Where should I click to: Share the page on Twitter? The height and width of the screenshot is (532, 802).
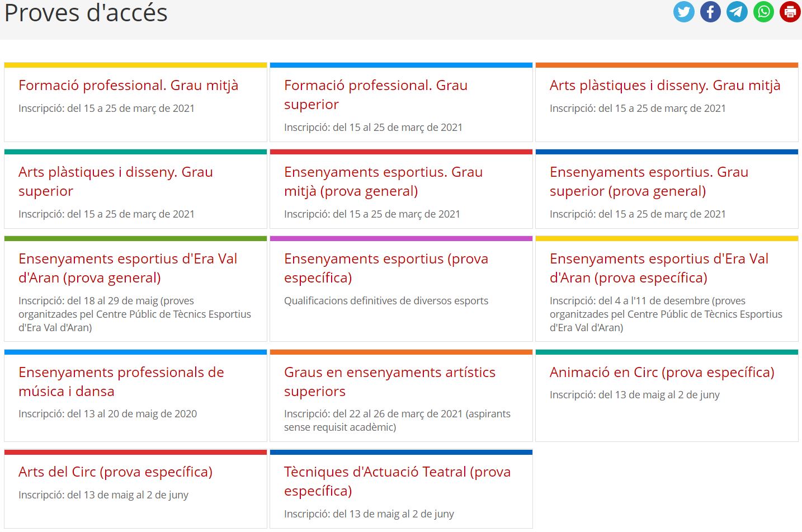coord(683,12)
